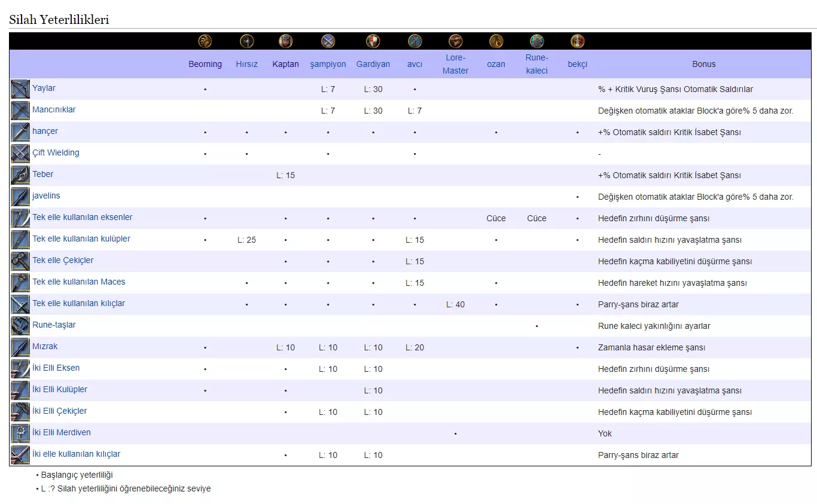Image resolution: width=817 pixels, height=504 pixels.
Task: Follow the Mızrak weapon link
Action: (x=45, y=347)
